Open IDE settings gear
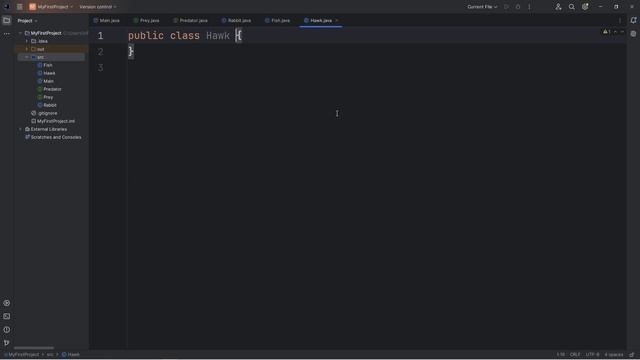The height and width of the screenshot is (360, 640). coord(585,7)
